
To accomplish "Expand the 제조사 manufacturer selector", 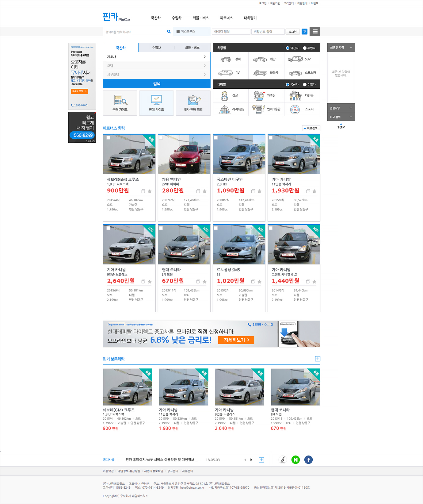I will [157, 57].
